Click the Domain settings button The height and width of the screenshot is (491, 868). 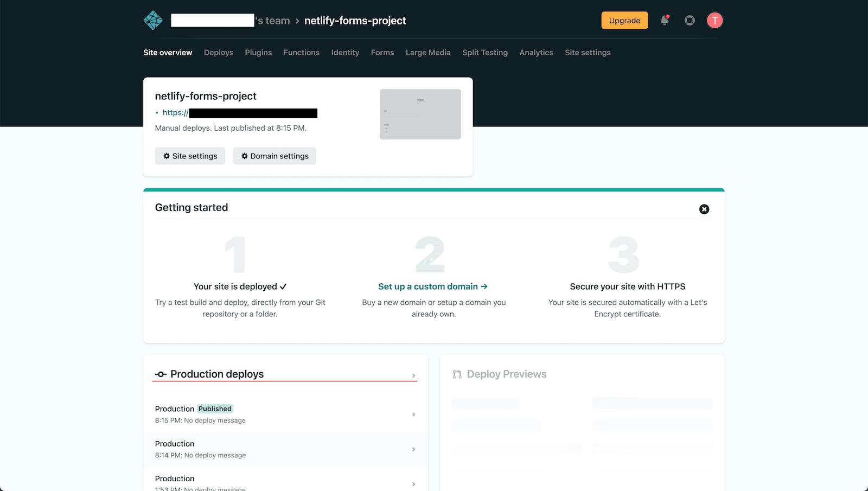pyautogui.click(x=275, y=156)
